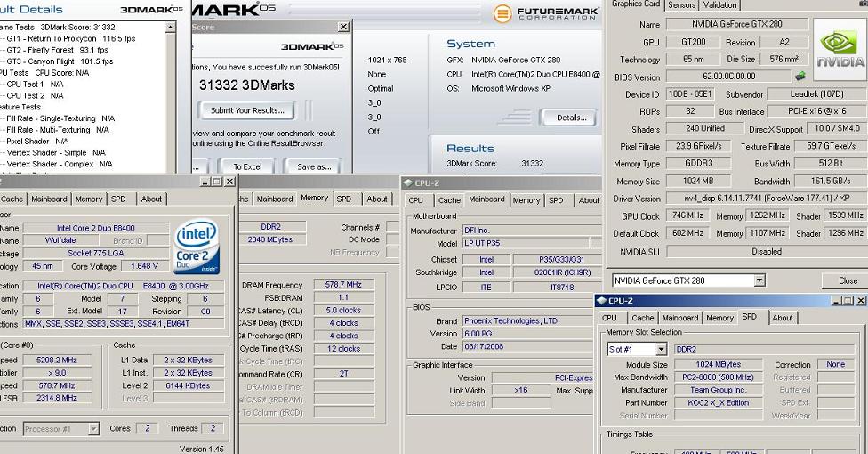Viewport: 868px width, 454px height.
Task: Select GT1 - Return To Proxycon row
Action: click(x=71, y=39)
